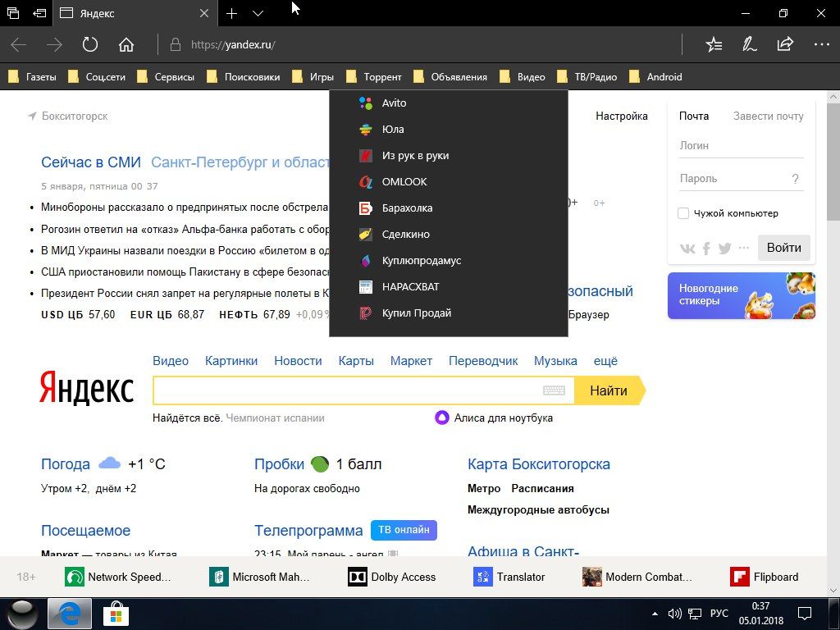Viewport: 840px width, 630px height.
Task: Open the Видео bookmarks folder
Action: pos(522,77)
